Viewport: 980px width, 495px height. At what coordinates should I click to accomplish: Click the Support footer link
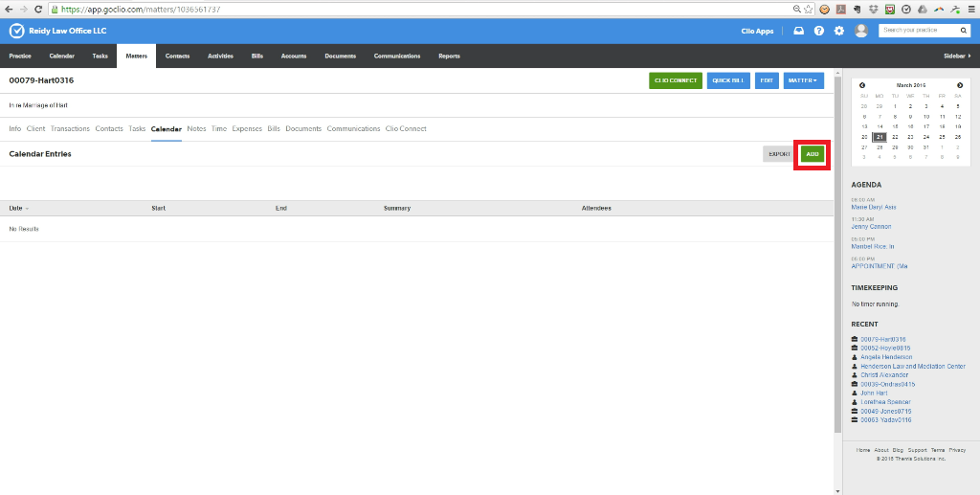point(917,450)
